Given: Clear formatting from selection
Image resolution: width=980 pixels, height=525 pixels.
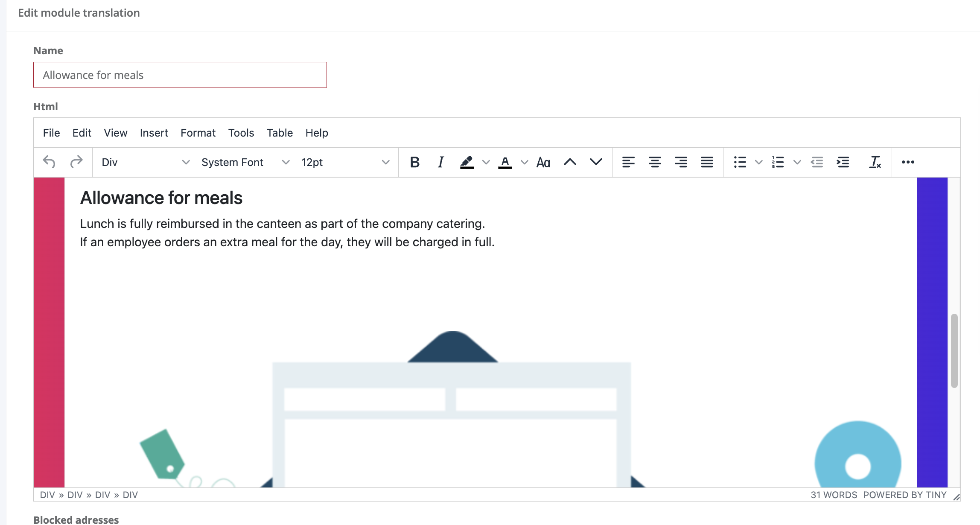Looking at the screenshot, I should point(875,162).
